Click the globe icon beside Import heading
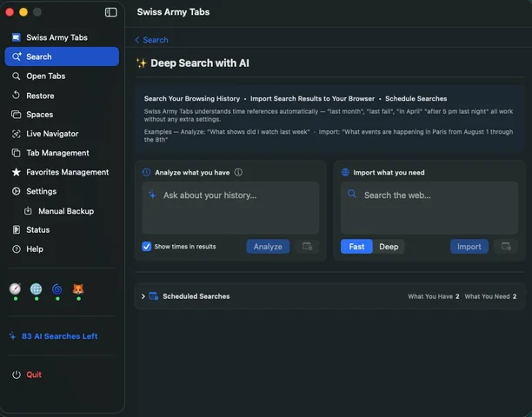The image size is (532, 417). coord(345,172)
